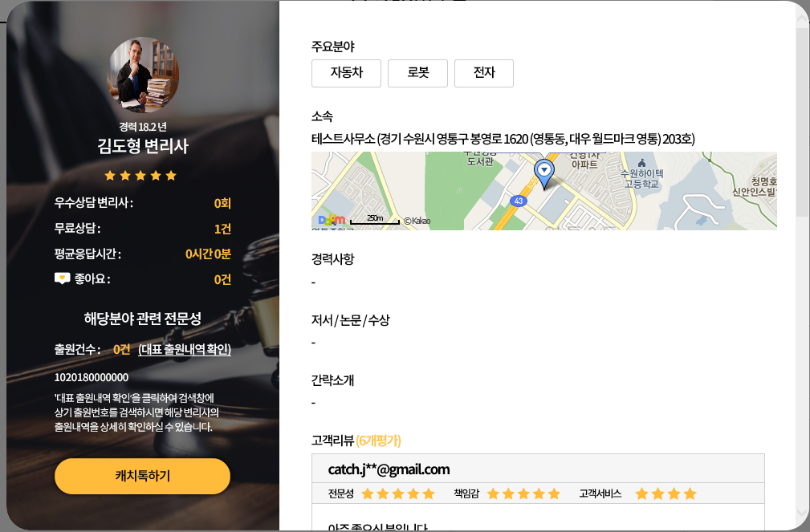Click the scrollbar down arrow

point(802,513)
